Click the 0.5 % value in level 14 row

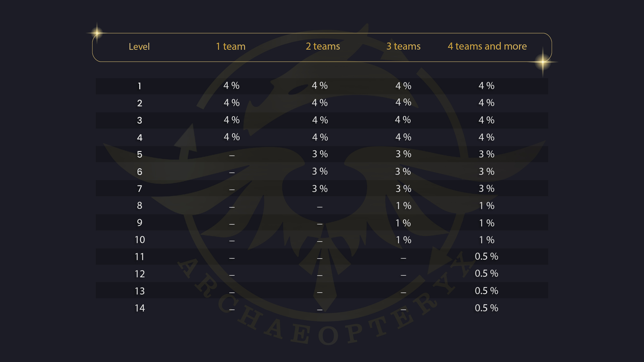(x=486, y=308)
